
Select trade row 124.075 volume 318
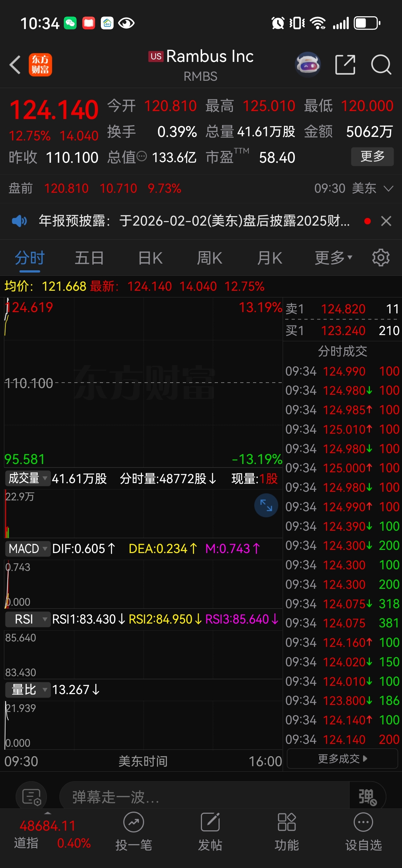(342, 604)
